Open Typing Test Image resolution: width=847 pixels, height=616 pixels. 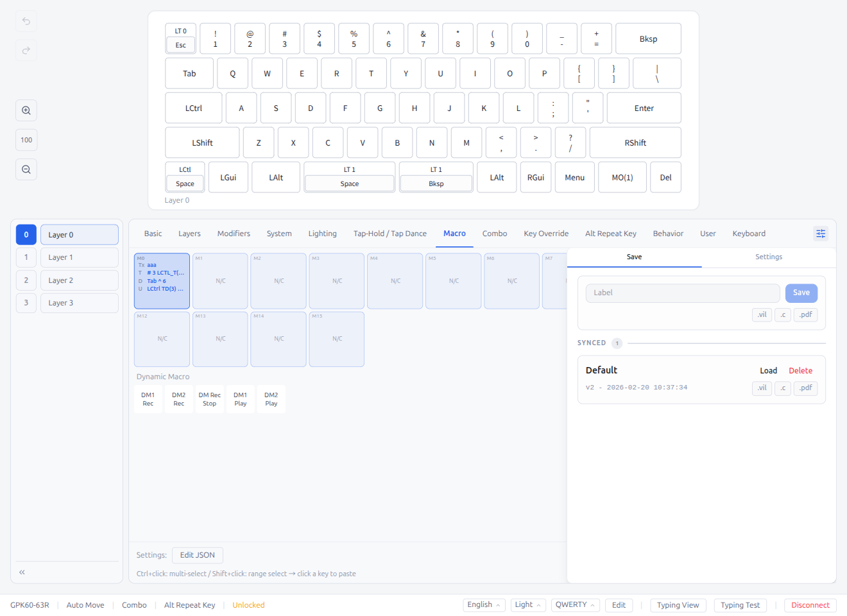[740, 605]
